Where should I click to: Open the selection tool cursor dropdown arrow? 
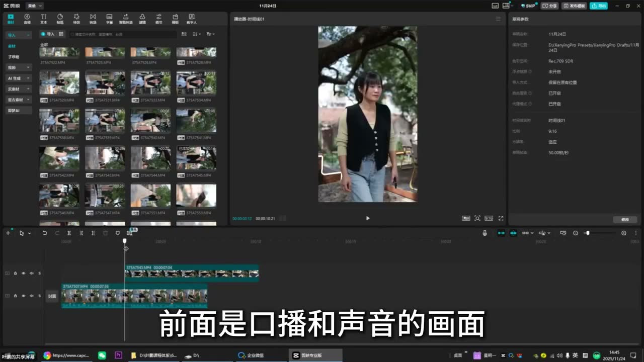(x=29, y=233)
